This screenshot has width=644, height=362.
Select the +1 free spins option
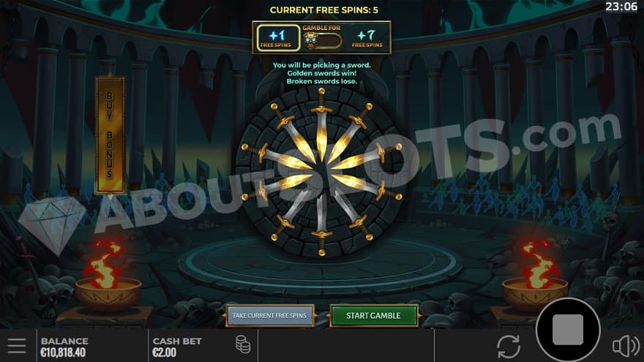point(279,38)
